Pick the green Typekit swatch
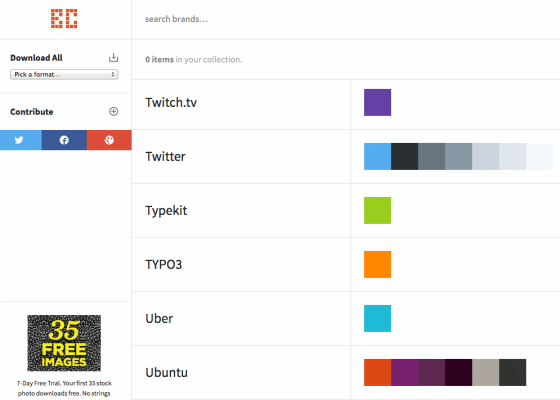The width and height of the screenshot is (560, 400). tap(378, 210)
